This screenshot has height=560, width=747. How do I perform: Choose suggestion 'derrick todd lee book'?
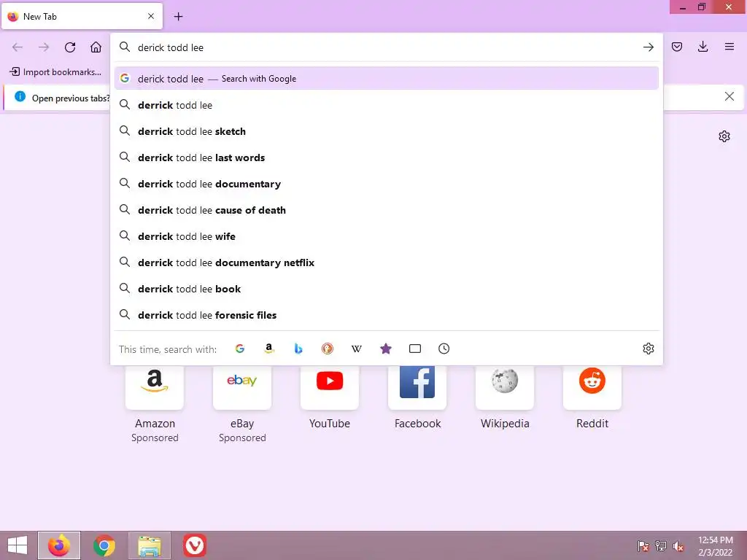point(387,289)
